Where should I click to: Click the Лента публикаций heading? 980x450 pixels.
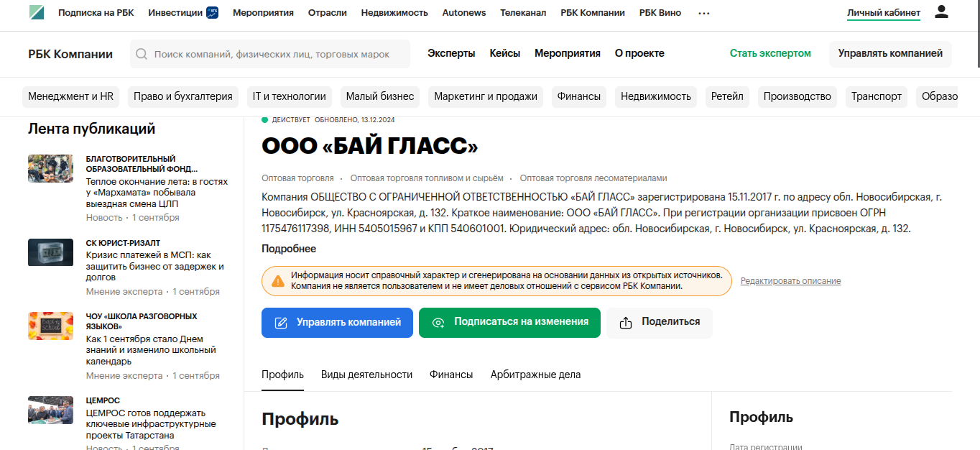point(91,129)
